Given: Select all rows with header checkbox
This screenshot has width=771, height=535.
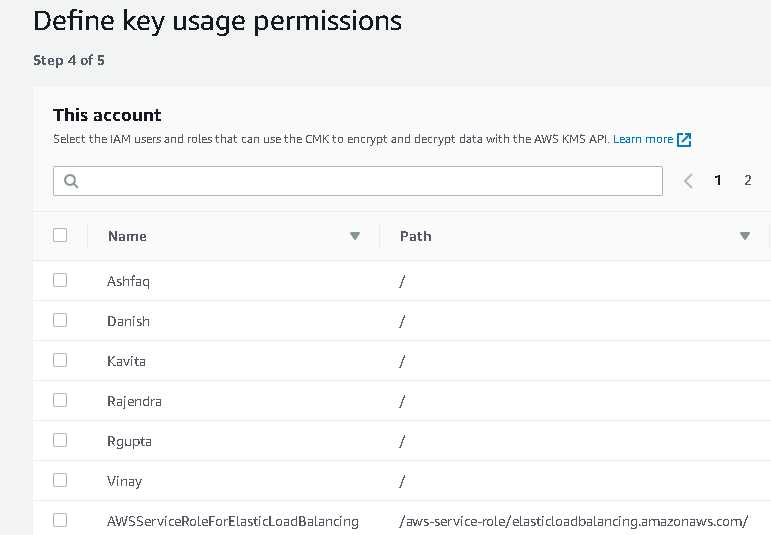Looking at the screenshot, I should [x=60, y=235].
